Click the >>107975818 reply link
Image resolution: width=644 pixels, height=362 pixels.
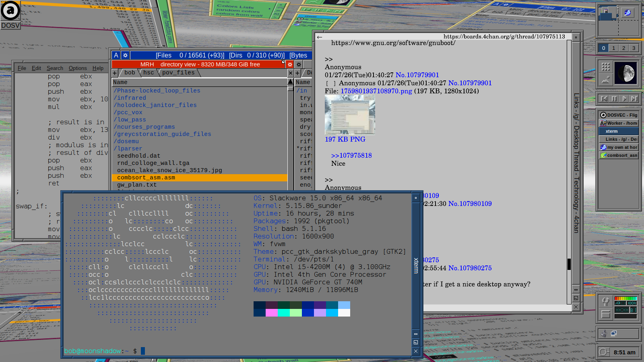pos(351,156)
